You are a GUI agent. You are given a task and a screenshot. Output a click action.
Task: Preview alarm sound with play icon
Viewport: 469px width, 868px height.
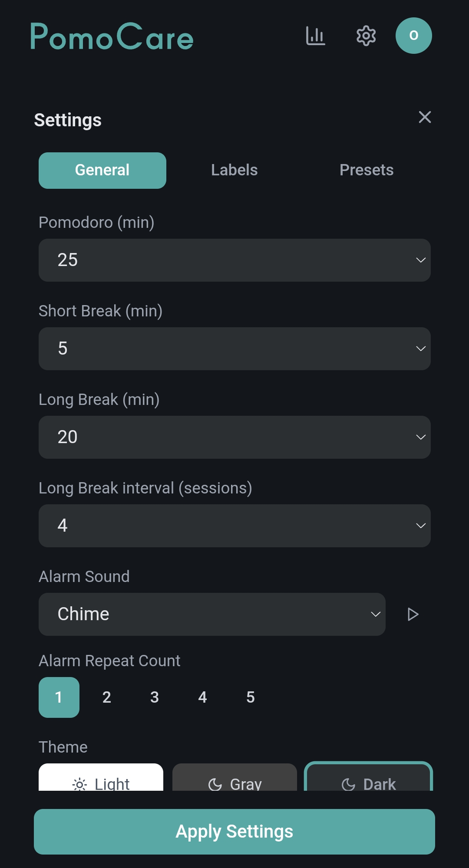413,614
